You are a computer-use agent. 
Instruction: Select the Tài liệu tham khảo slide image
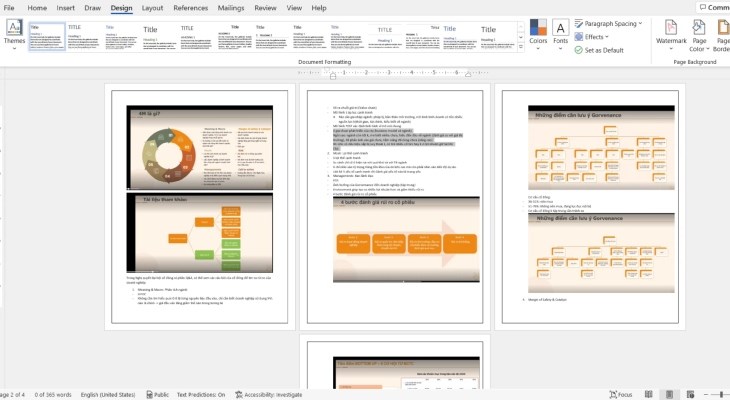pos(200,233)
